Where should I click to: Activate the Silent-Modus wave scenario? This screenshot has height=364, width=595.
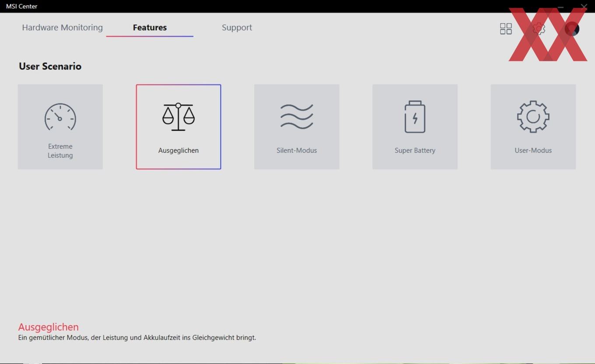point(297,127)
